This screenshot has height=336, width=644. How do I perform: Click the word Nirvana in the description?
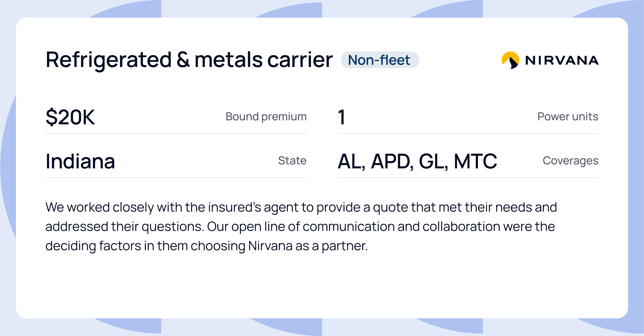(270, 246)
